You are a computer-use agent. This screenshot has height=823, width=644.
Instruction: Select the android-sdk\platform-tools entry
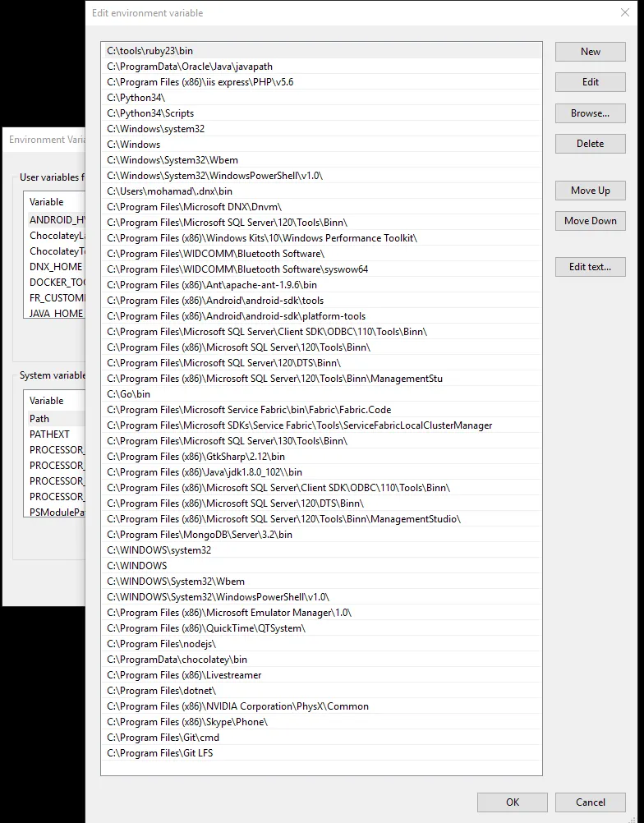321,316
